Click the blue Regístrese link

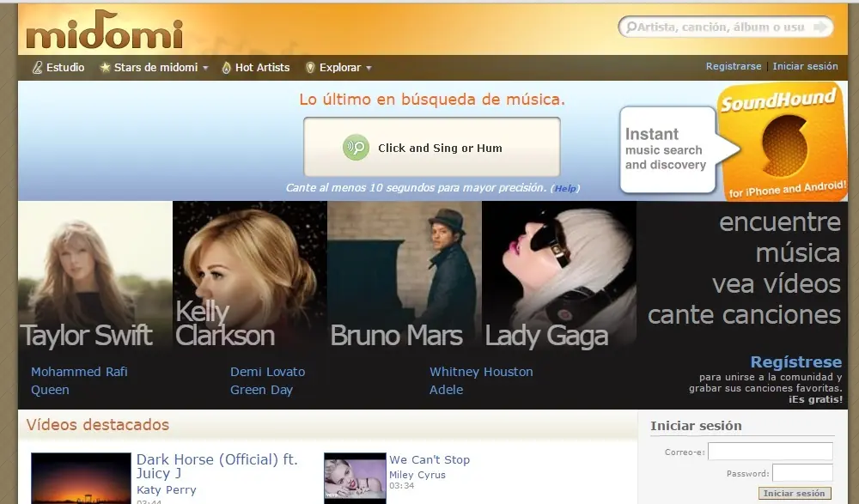click(x=795, y=362)
